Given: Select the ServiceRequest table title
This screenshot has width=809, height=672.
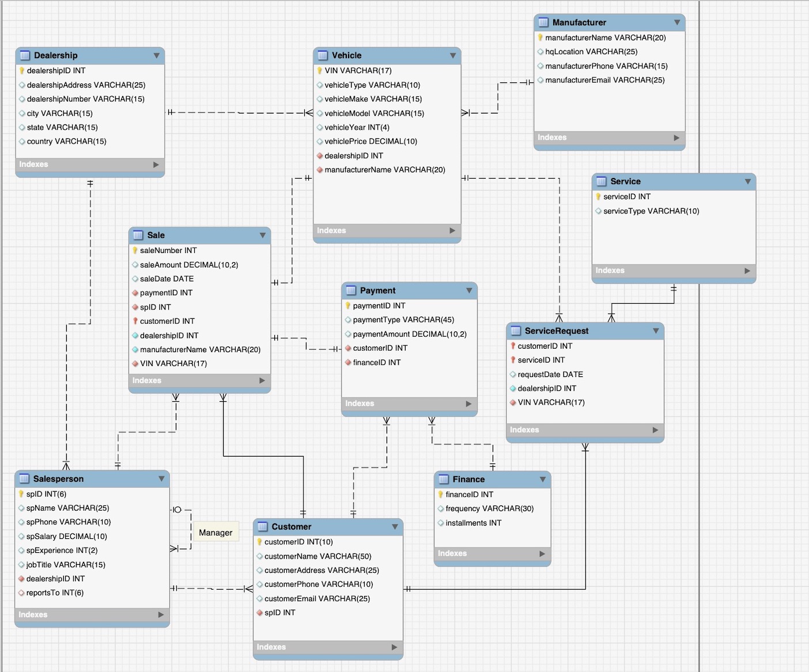Looking at the screenshot, I should (x=557, y=331).
